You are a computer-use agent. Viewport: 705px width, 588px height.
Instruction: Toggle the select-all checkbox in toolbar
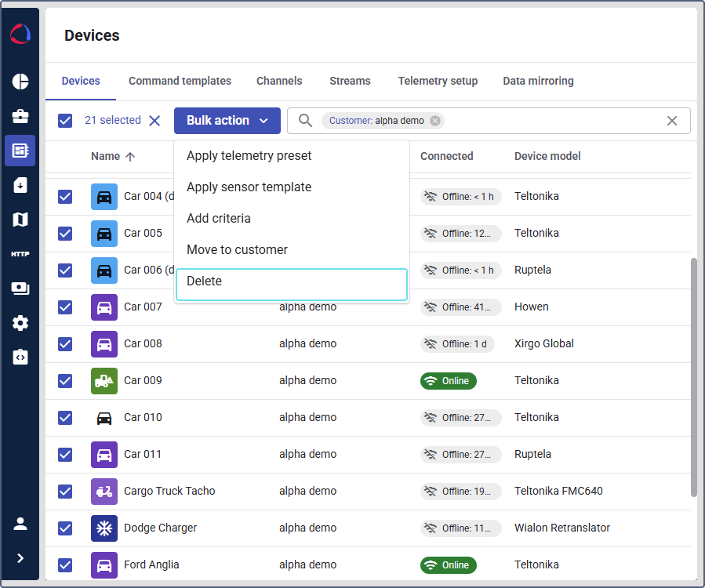65,121
